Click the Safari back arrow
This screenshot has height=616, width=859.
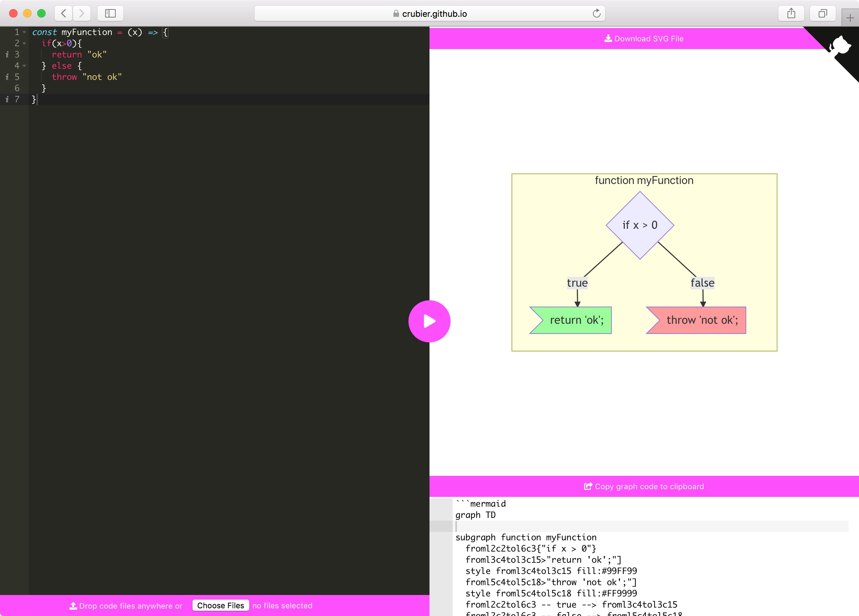[63, 13]
